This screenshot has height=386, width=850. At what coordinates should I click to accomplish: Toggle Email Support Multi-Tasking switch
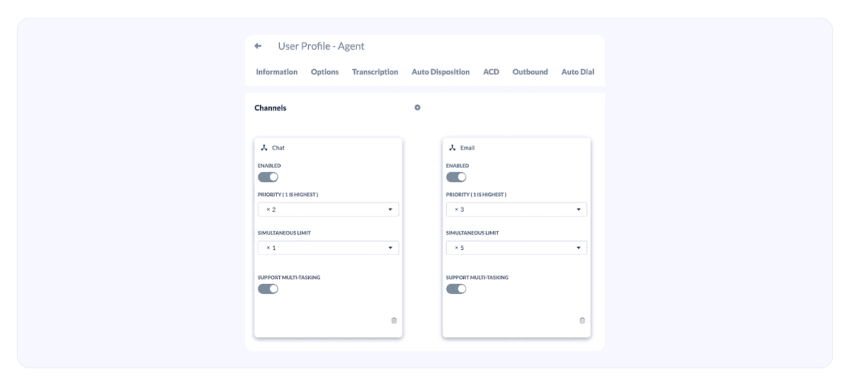coord(456,289)
